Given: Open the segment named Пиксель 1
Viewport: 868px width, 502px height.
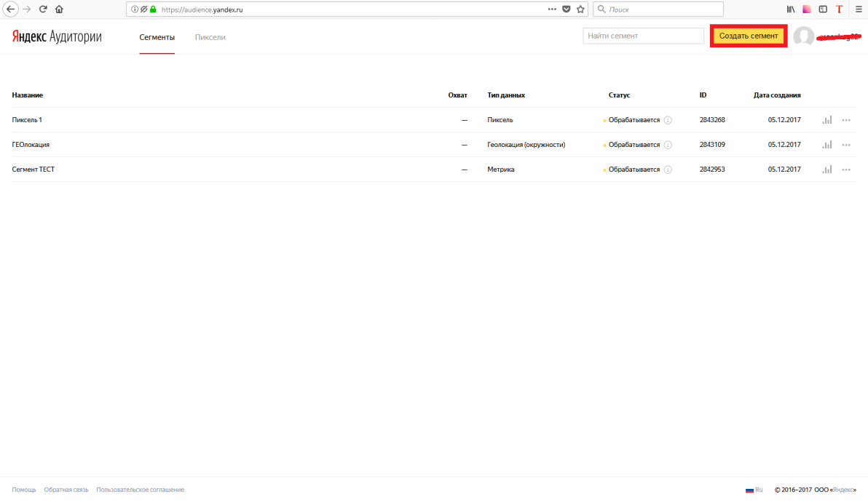Looking at the screenshot, I should coord(26,120).
